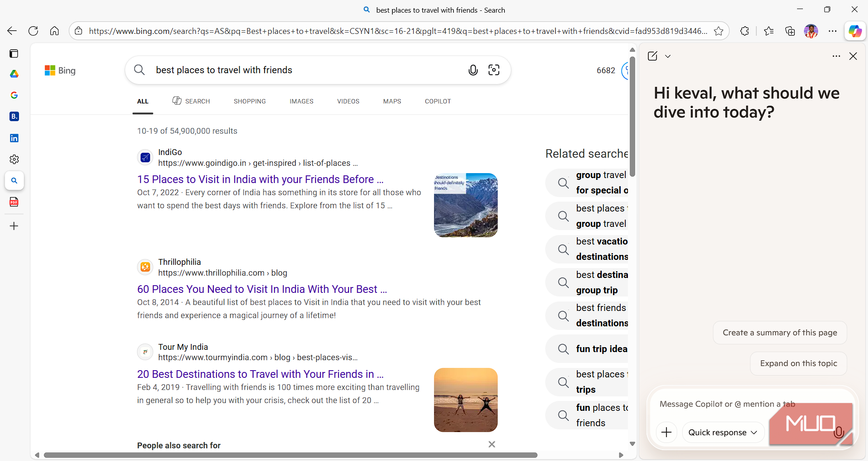Switch to the Shopping tab

(x=250, y=101)
